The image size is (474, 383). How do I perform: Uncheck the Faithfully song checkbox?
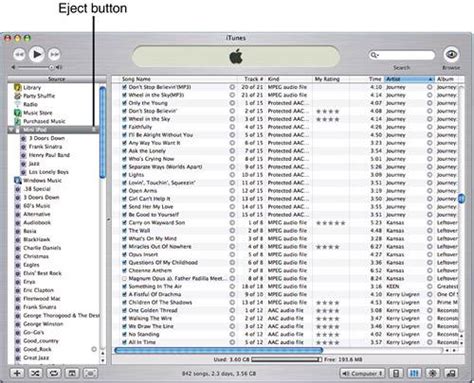(x=124, y=127)
